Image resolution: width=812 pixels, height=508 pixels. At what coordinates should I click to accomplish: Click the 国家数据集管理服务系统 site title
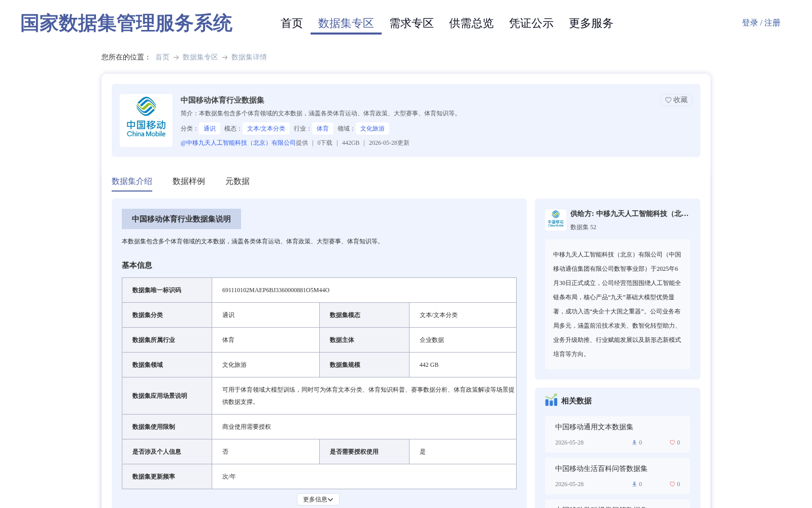point(126,23)
